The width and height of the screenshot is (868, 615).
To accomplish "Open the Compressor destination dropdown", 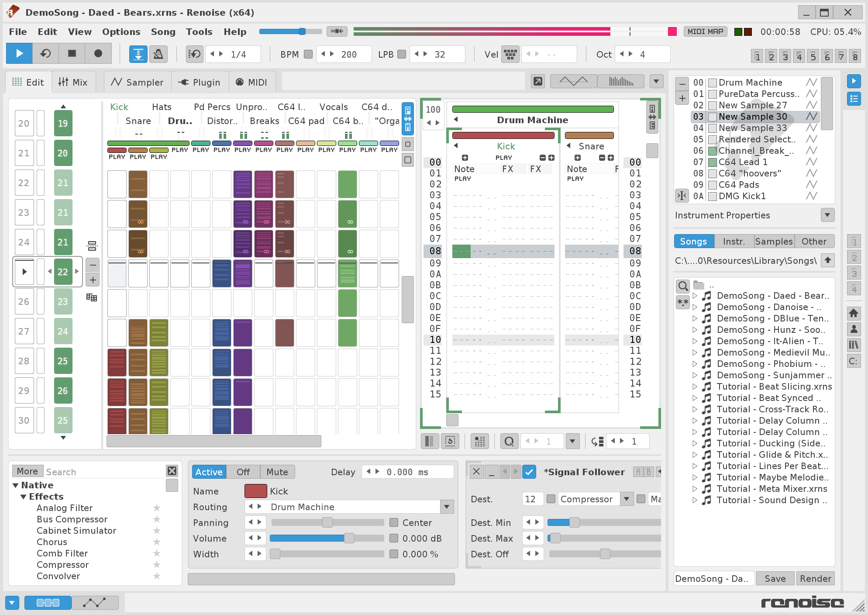I will coord(627,499).
